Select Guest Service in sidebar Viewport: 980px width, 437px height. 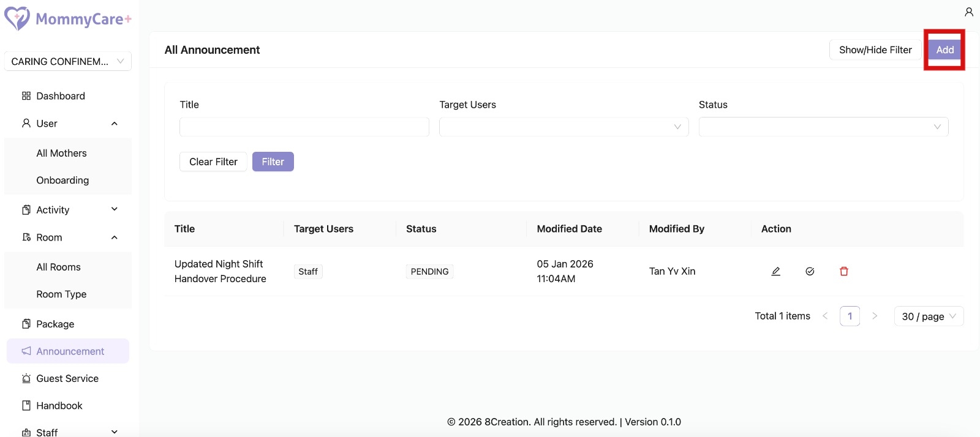click(x=67, y=378)
